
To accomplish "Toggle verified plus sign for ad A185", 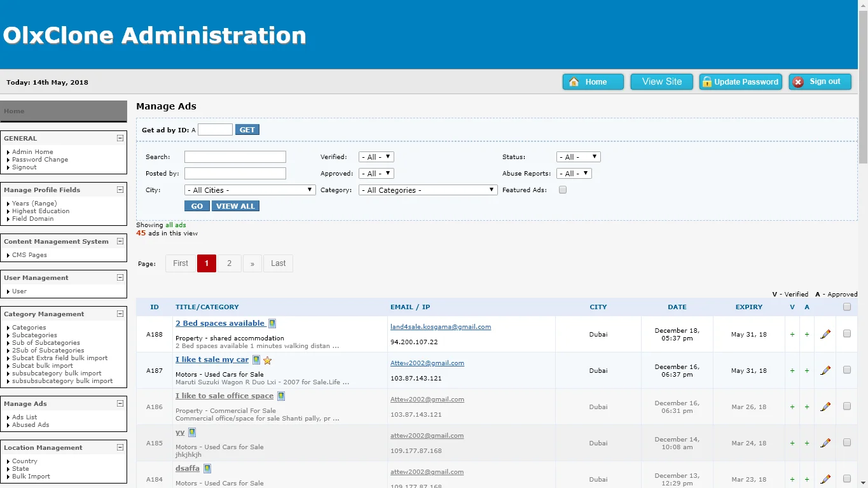I will pos(792,443).
